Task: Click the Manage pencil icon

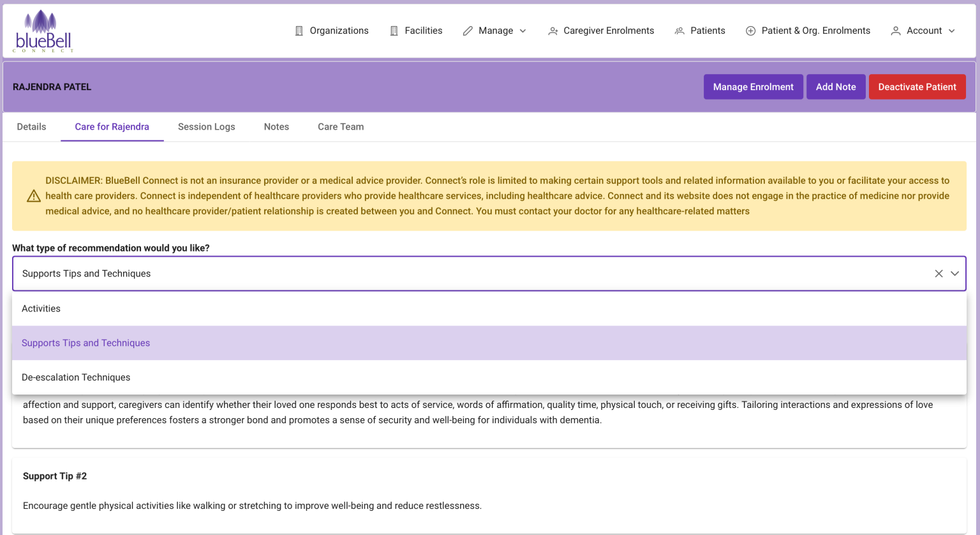Action: 468,31
